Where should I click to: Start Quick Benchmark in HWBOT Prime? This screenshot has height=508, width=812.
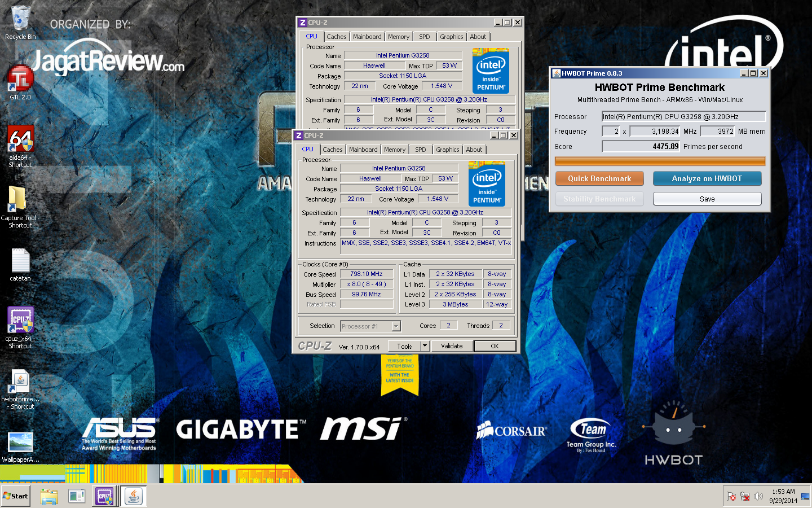pyautogui.click(x=599, y=178)
